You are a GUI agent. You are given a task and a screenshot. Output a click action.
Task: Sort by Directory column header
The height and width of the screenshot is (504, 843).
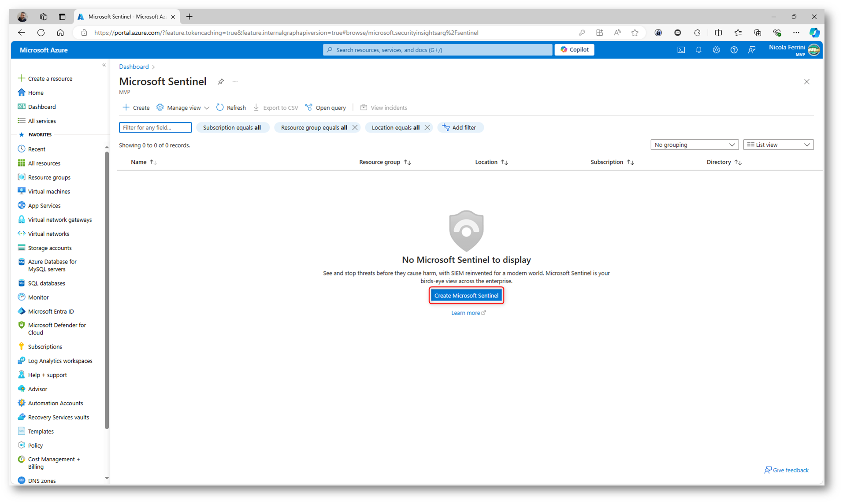pyautogui.click(x=724, y=162)
